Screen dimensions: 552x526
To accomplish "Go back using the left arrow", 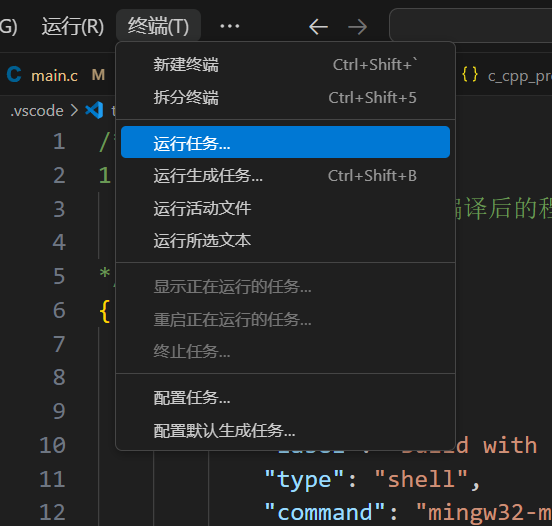I will click(318, 27).
